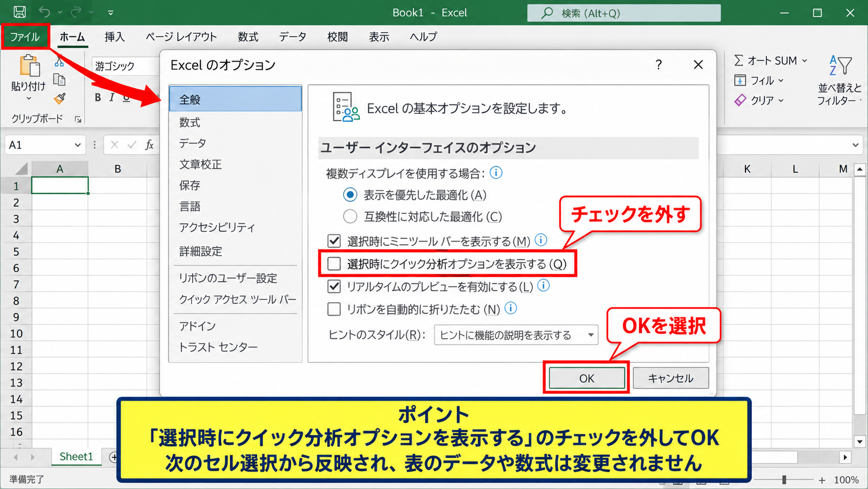
Task: Click the Insert Function fx icon
Action: tap(150, 145)
